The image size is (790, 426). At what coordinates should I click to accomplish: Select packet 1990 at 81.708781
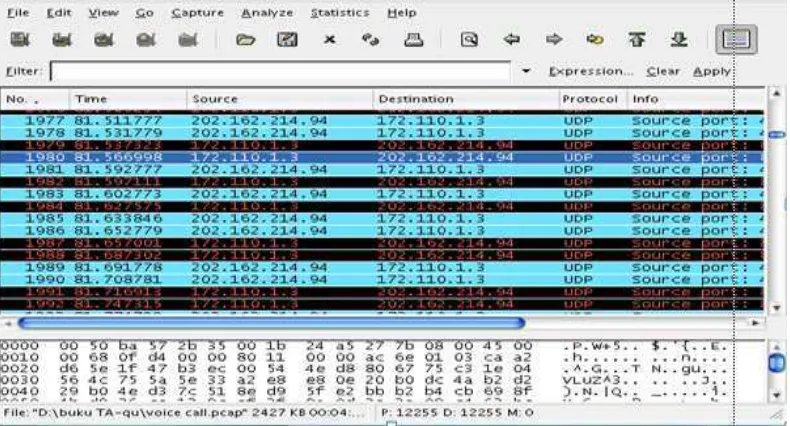tap(382, 279)
